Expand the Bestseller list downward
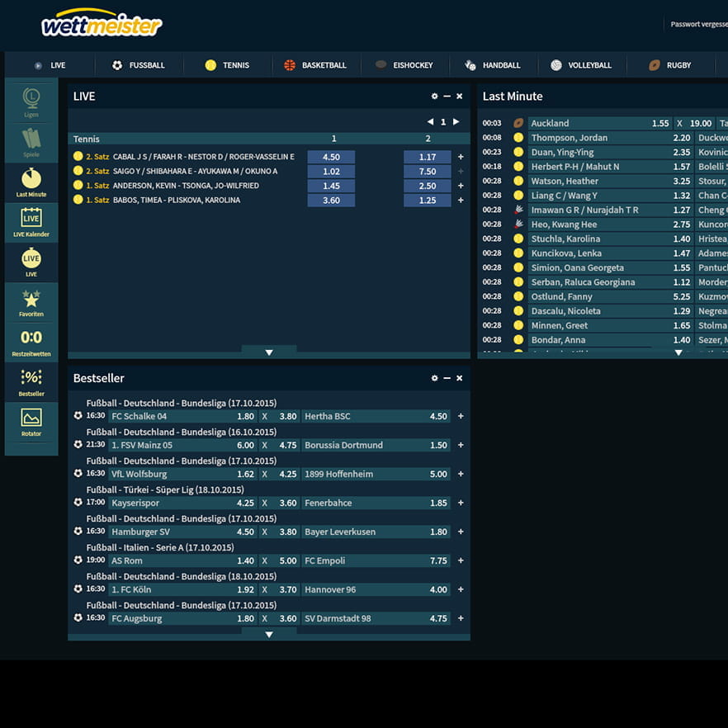Viewport: 728px width, 728px height. pos(268,635)
